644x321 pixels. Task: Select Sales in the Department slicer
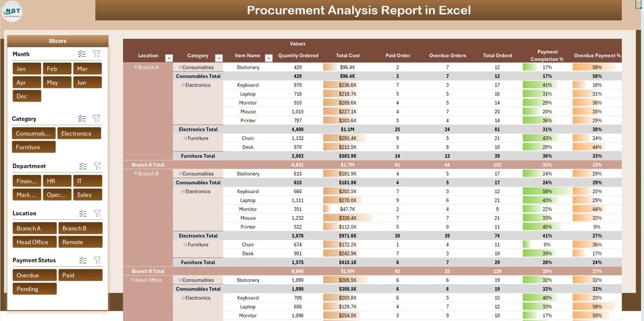88,195
